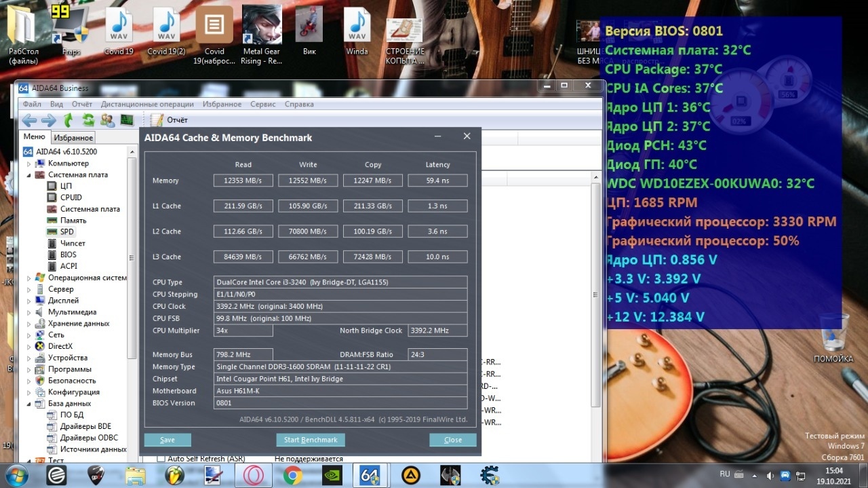Click the Close button in benchmark dialog
The height and width of the screenshot is (488, 868).
(x=453, y=440)
